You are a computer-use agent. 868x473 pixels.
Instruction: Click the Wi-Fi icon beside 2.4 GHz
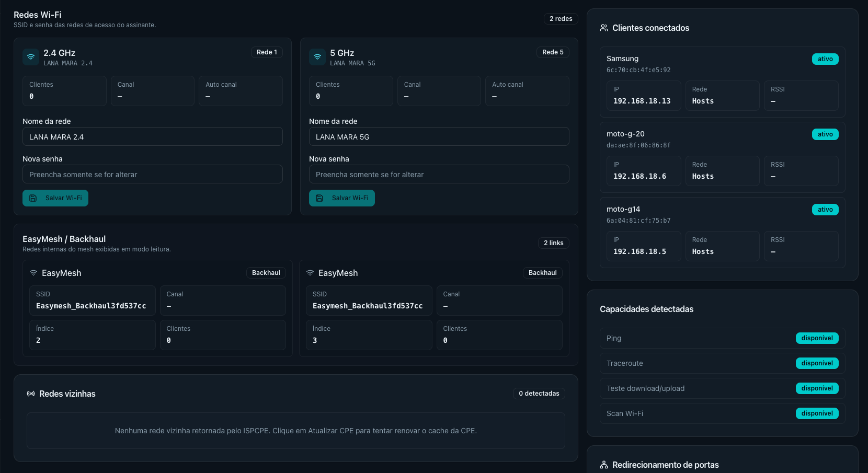click(x=31, y=57)
